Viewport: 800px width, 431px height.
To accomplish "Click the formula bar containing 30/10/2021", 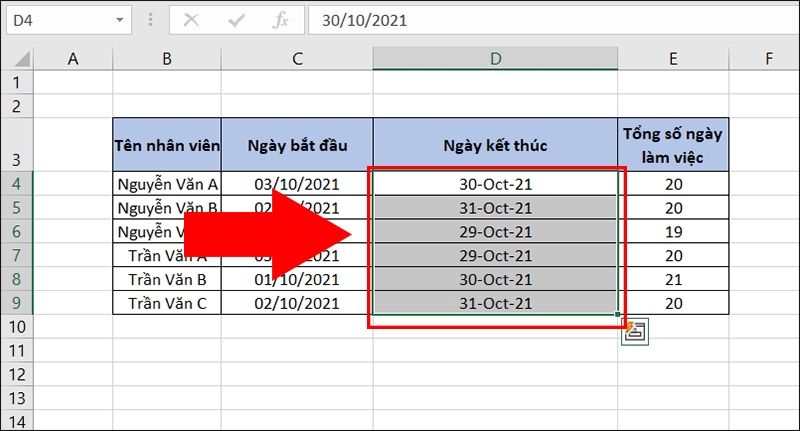I will click(x=554, y=20).
